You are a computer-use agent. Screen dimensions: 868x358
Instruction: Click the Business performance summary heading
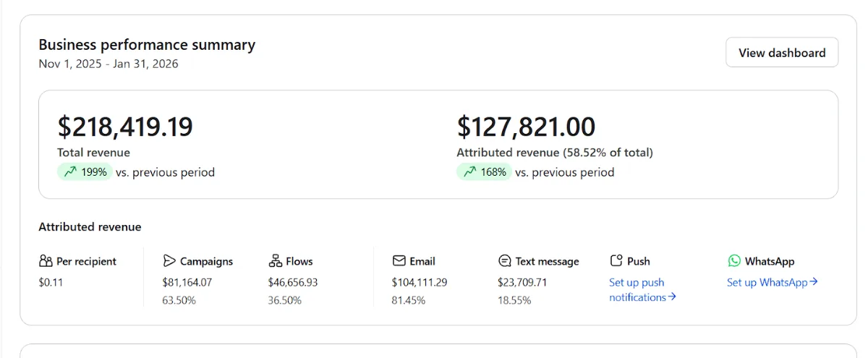click(147, 45)
